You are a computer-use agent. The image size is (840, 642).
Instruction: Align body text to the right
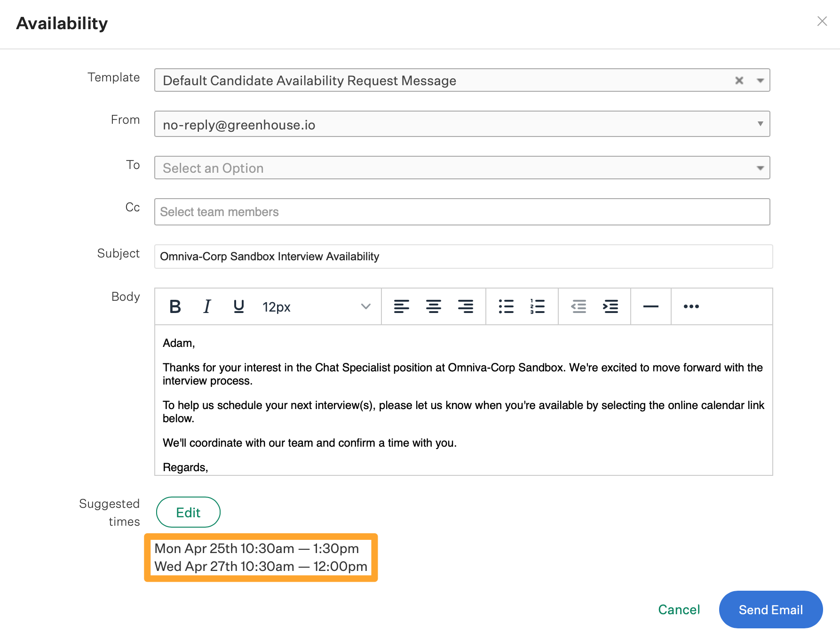(466, 306)
